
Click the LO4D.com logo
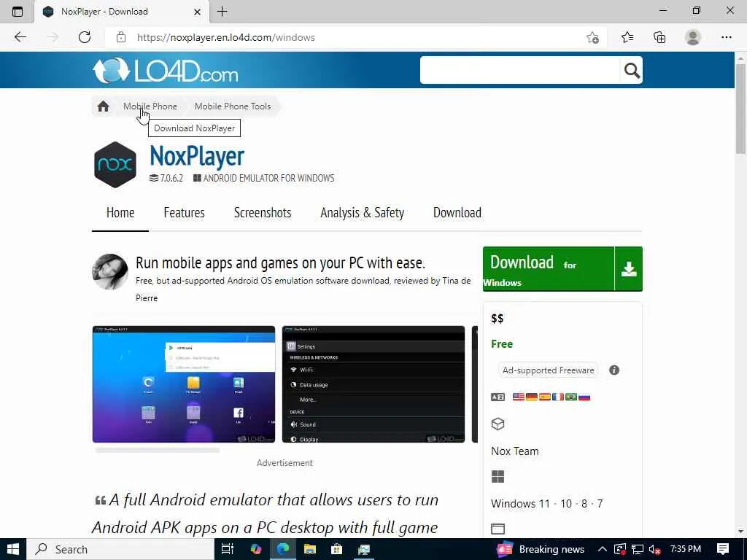166,71
